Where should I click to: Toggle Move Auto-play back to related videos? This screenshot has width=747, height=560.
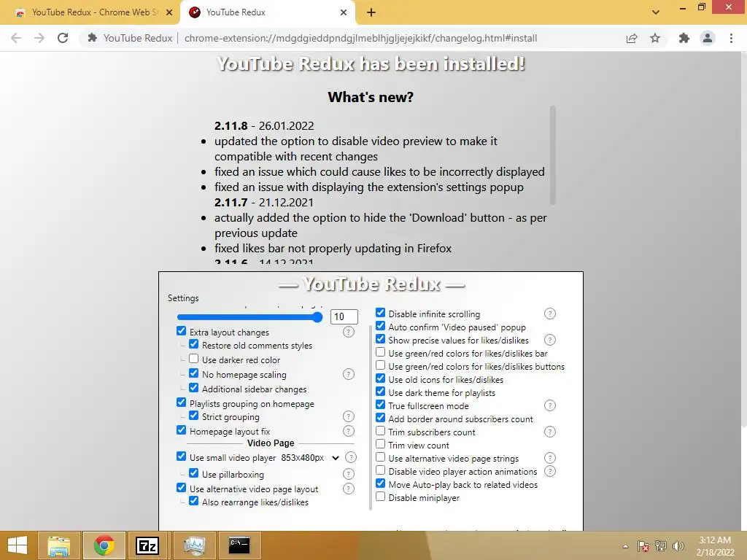coord(380,483)
